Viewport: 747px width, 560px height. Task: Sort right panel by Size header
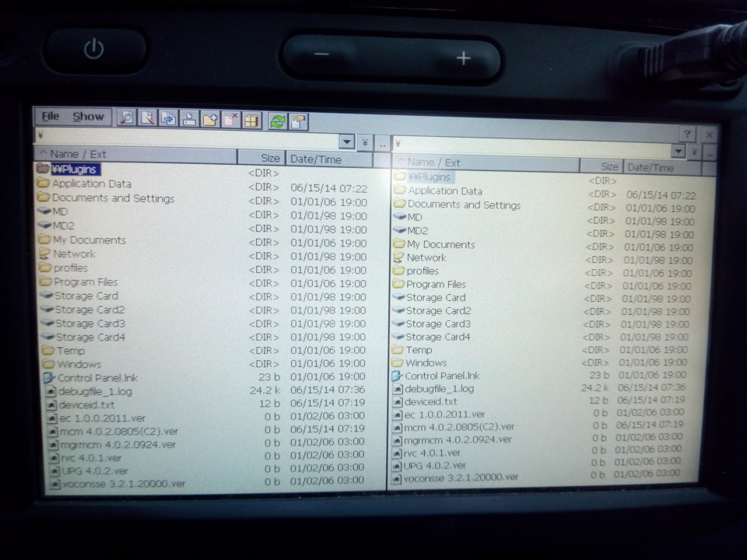pos(601,166)
